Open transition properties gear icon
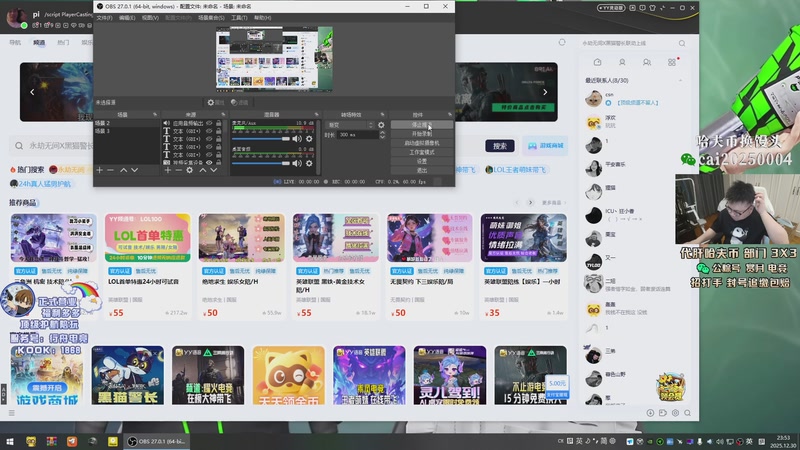The width and height of the screenshot is (800, 450). pos(381,125)
